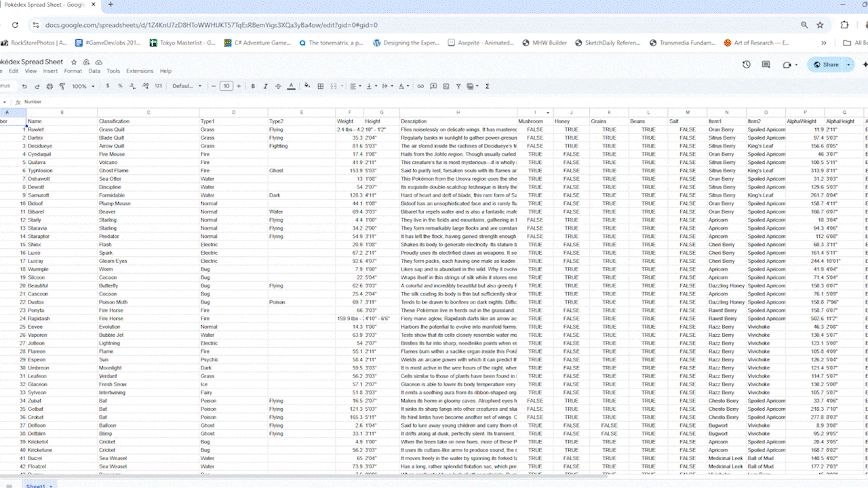This screenshot has width=868, height=488.
Task: Format as percent with the % icon
Action: 120,86
